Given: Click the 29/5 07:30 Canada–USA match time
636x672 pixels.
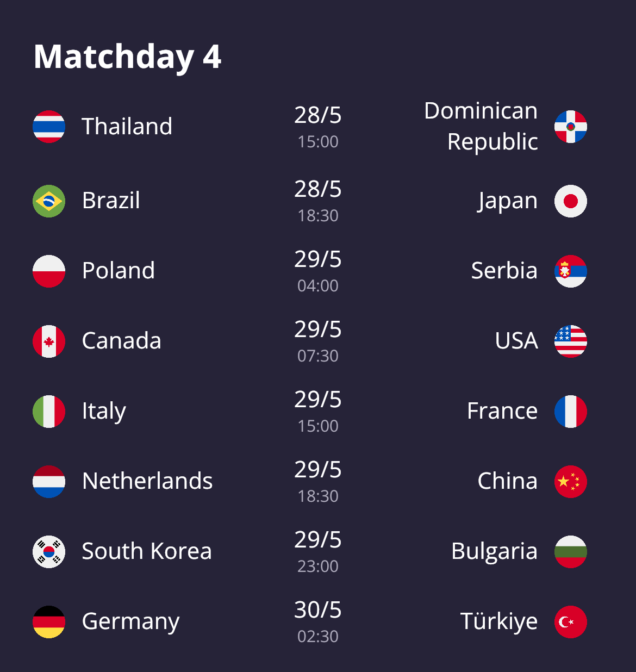Looking at the screenshot, I should (x=318, y=341).
